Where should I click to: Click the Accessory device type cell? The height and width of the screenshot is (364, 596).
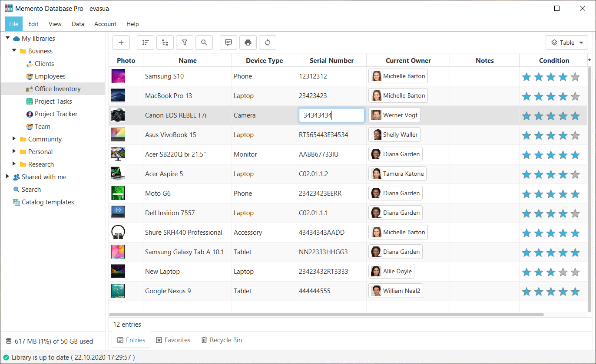[265, 233]
